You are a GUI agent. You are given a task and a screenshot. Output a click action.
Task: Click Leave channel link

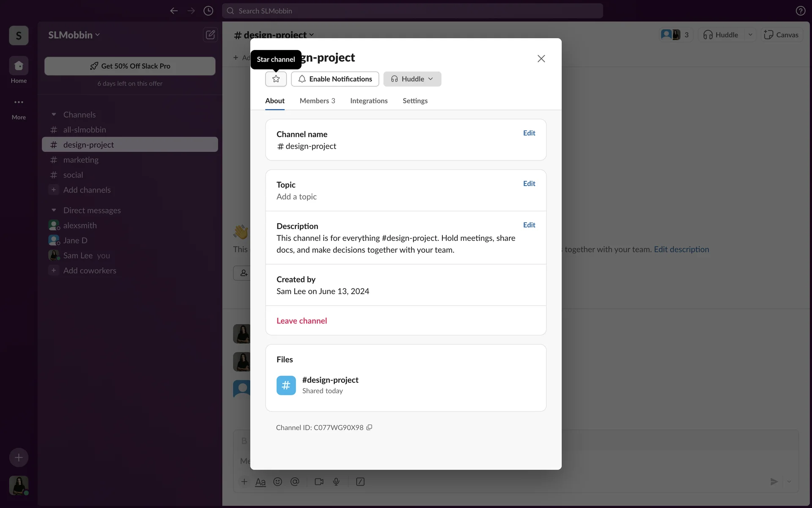click(302, 321)
